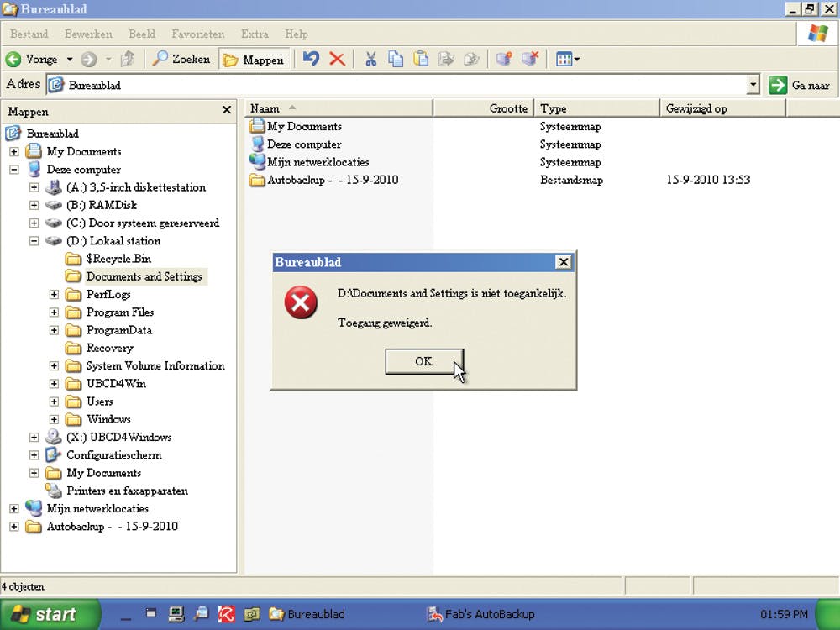Click the scissors cut icon

pos(370,59)
